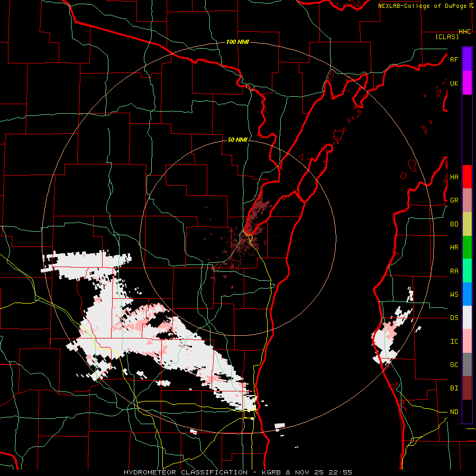The height and width of the screenshot is (476, 476).
Task: Click the "BD" legend label
Action: click(454, 224)
